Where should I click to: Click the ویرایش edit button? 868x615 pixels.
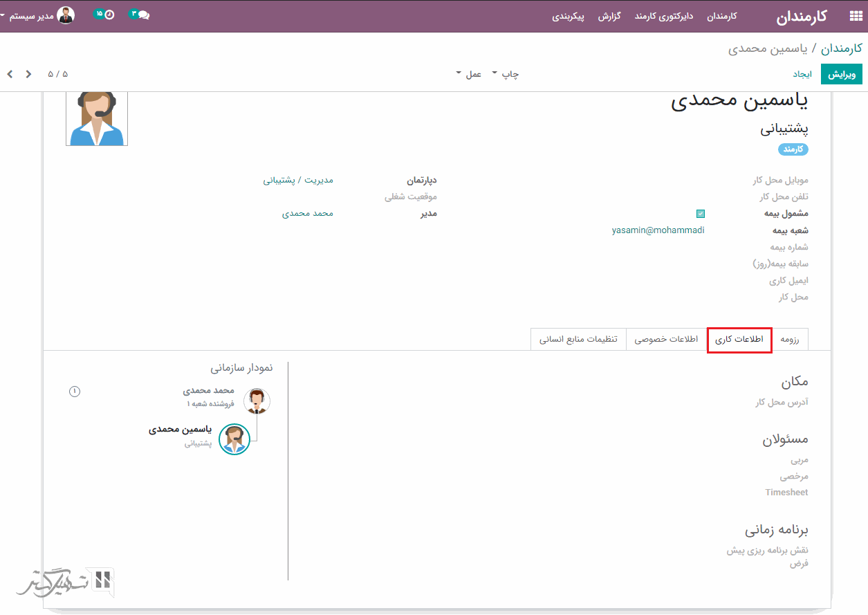pos(842,74)
